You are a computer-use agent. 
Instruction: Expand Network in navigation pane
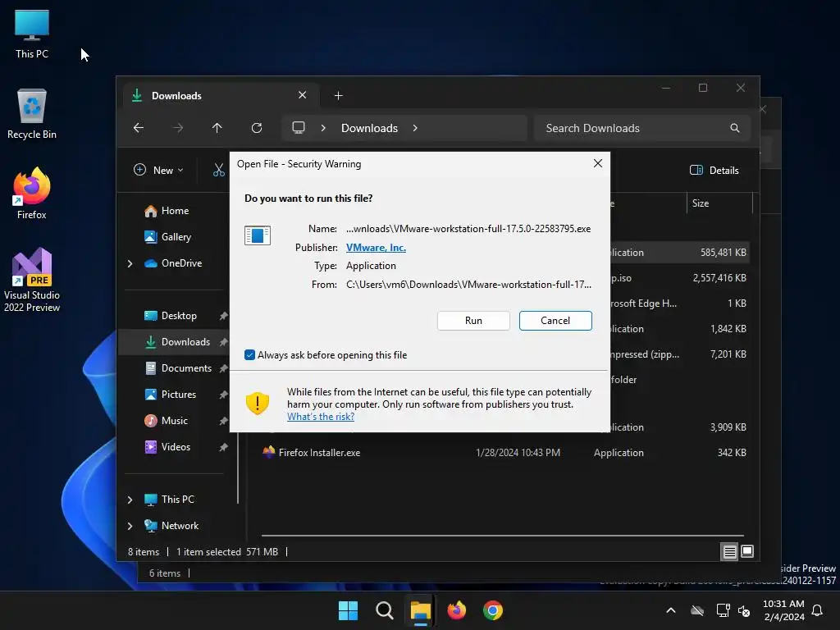coord(130,526)
